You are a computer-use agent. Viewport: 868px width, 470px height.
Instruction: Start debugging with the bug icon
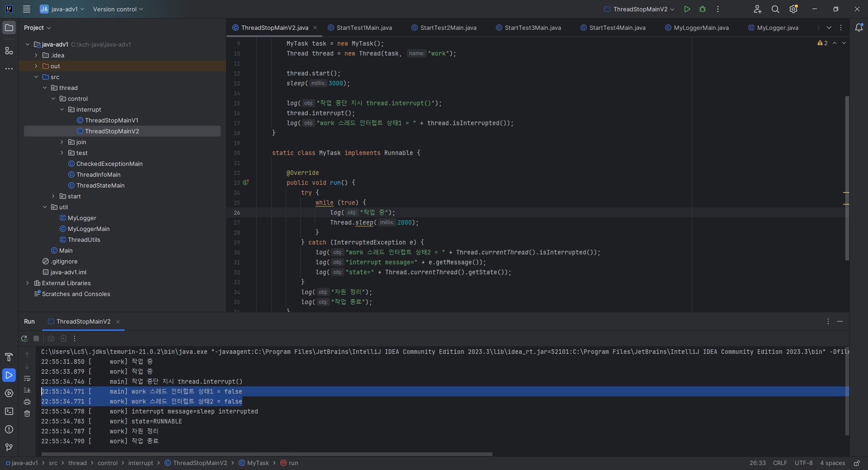[x=703, y=9]
